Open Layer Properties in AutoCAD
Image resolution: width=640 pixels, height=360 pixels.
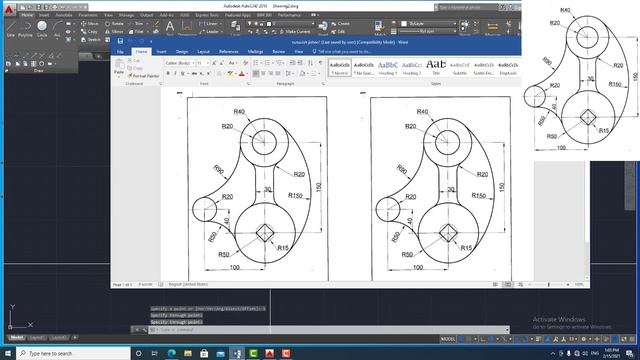[x=236, y=28]
